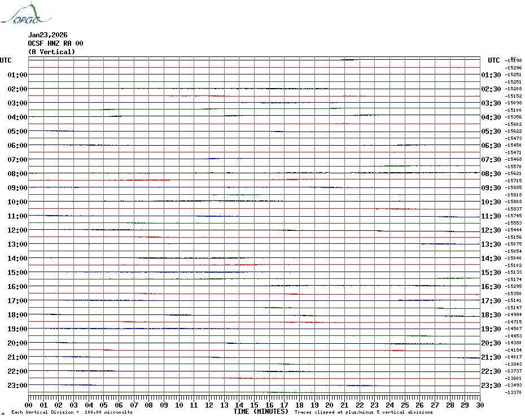Viewport: 525px width, 420px height.
Task: Select the Jan23,2026 date text
Action: (x=47, y=35)
